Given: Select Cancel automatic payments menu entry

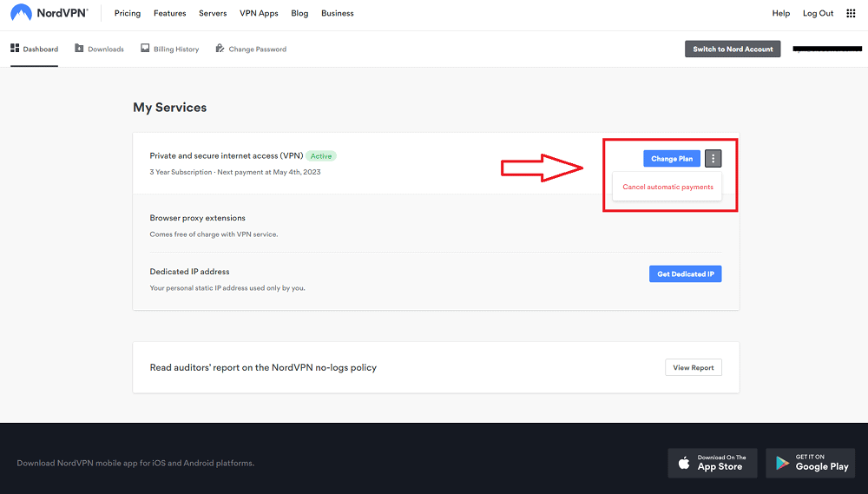Looking at the screenshot, I should click(x=667, y=187).
